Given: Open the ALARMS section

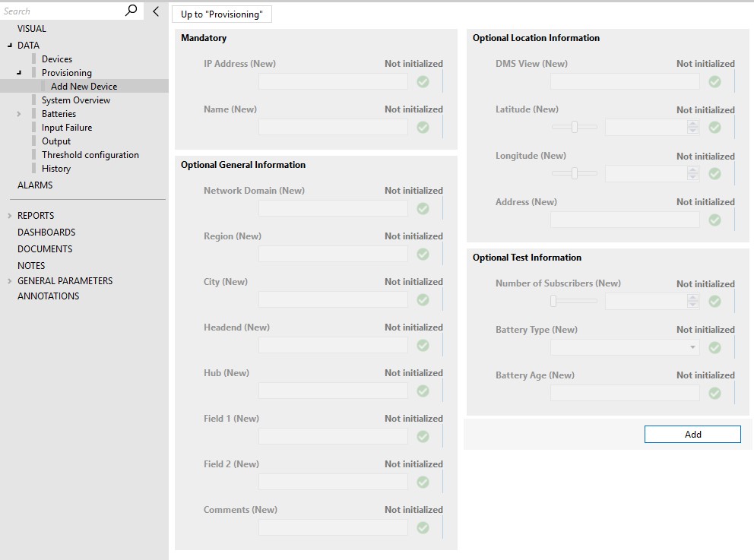Looking at the screenshot, I should (x=35, y=185).
